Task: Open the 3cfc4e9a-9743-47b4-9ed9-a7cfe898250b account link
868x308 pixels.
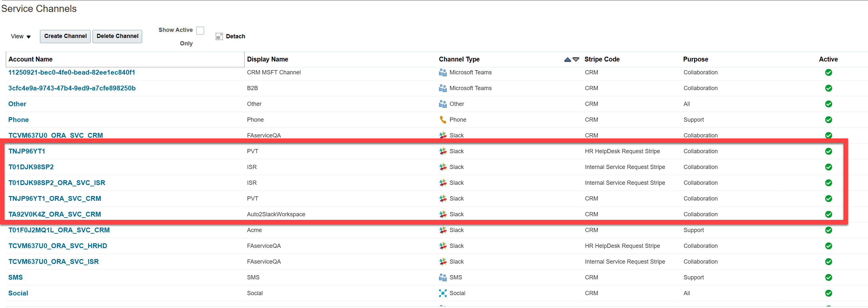Action: (72, 89)
